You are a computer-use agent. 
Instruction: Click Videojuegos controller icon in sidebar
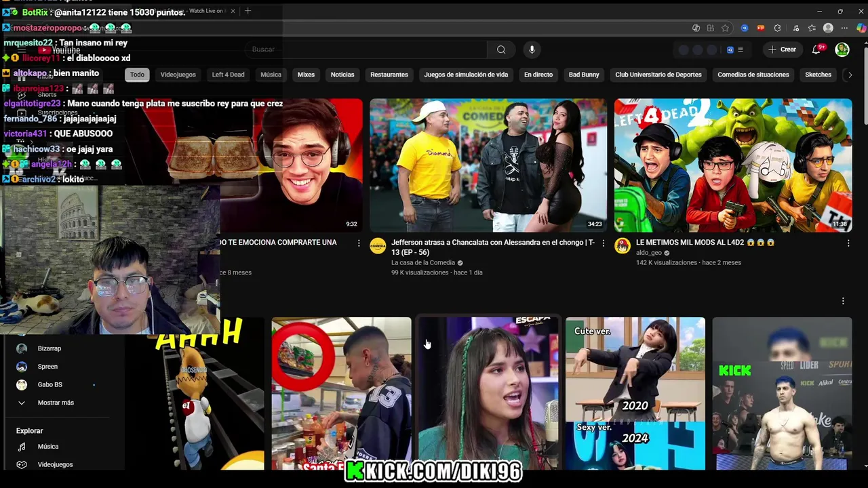click(x=22, y=465)
